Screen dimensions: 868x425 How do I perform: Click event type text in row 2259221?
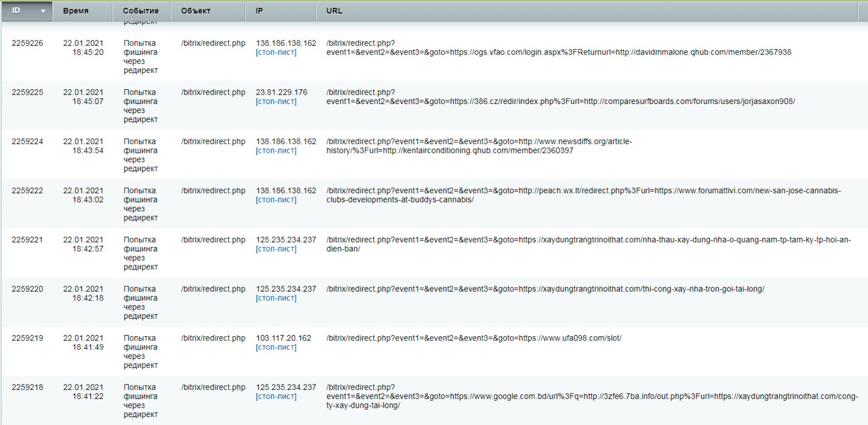click(x=141, y=253)
